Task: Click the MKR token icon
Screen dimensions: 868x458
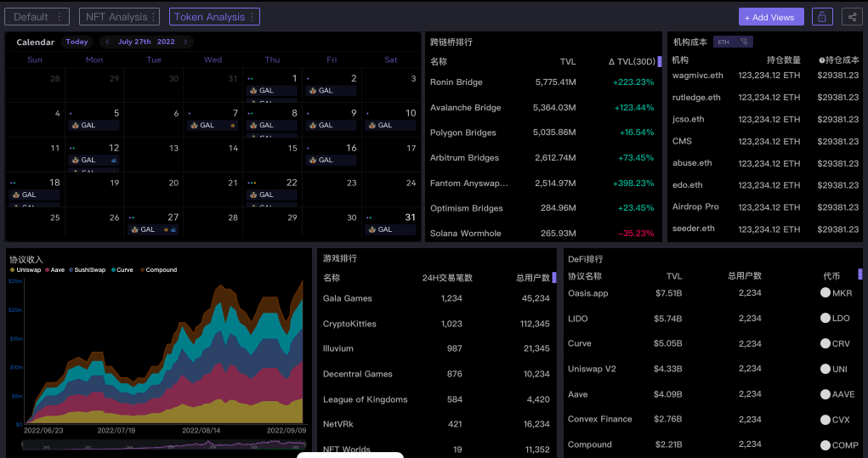Action: (x=825, y=293)
